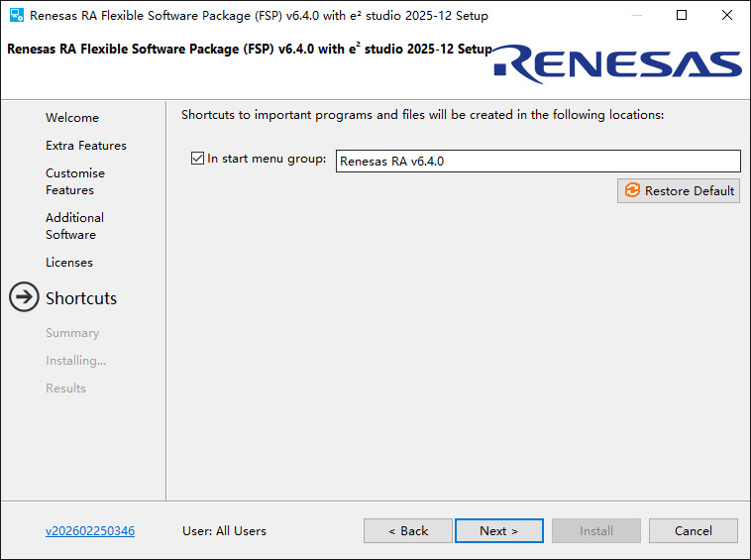This screenshot has height=560, width=751.
Task: Click the bold setup title in the header
Action: point(250,49)
